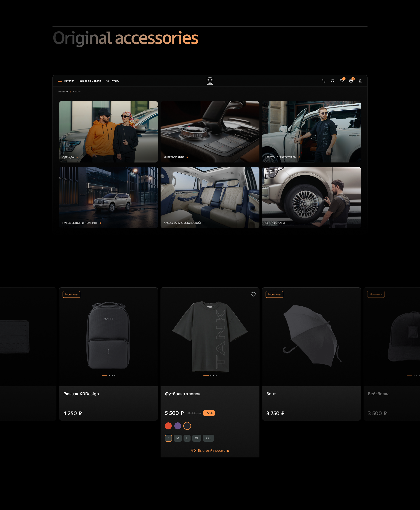This screenshot has width=420, height=510.
Task: Open the АКСЕССУАРЫ С УСТАНОВКОЙ category image
Action: click(x=210, y=197)
